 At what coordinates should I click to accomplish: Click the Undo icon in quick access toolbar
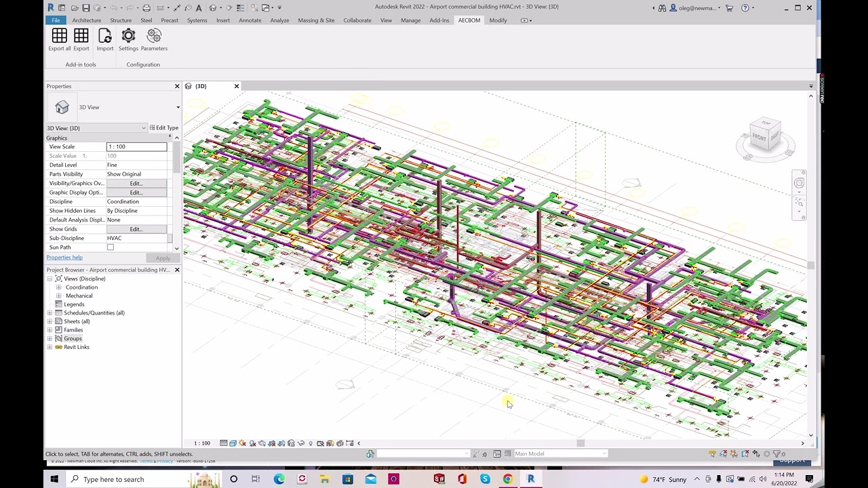pyautogui.click(x=113, y=8)
